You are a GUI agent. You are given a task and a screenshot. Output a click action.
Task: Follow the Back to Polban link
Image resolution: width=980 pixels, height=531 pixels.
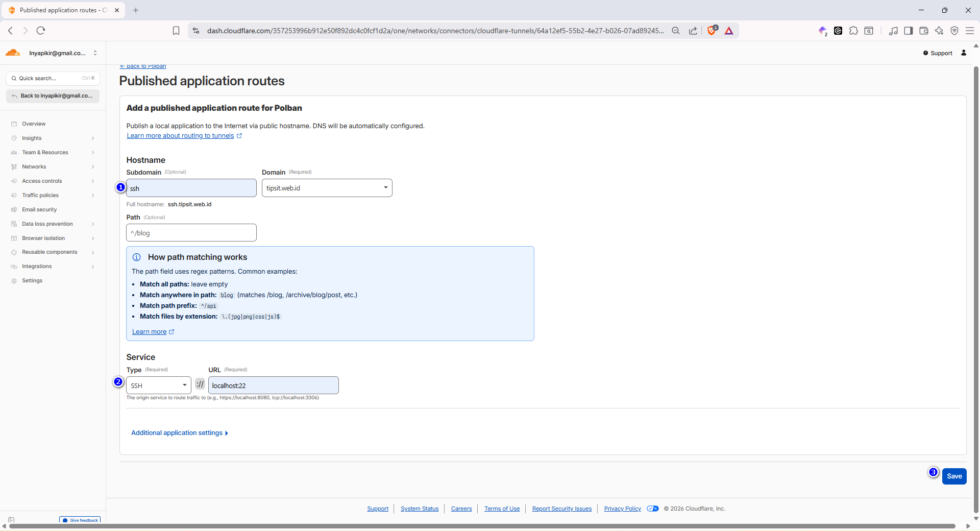(143, 66)
